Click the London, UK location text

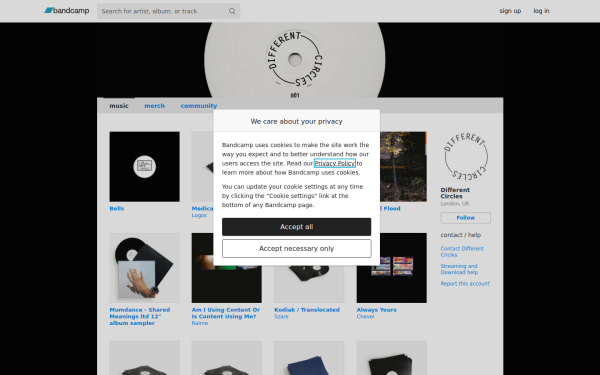[x=455, y=204]
